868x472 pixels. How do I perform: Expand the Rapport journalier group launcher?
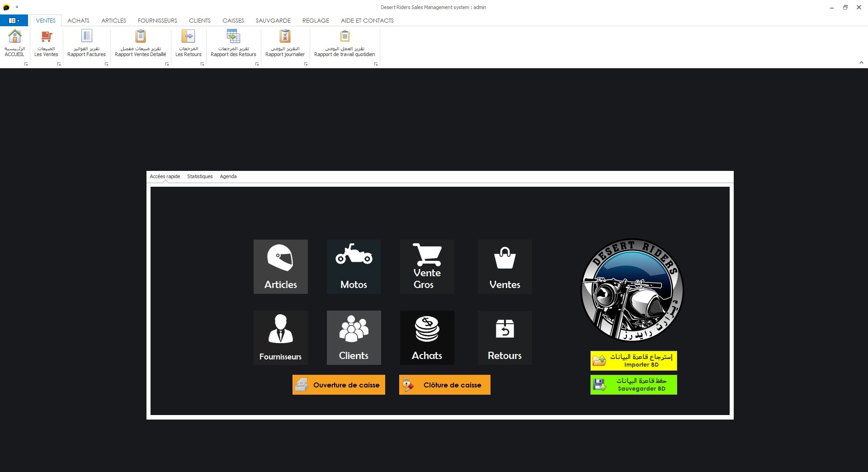[306, 64]
